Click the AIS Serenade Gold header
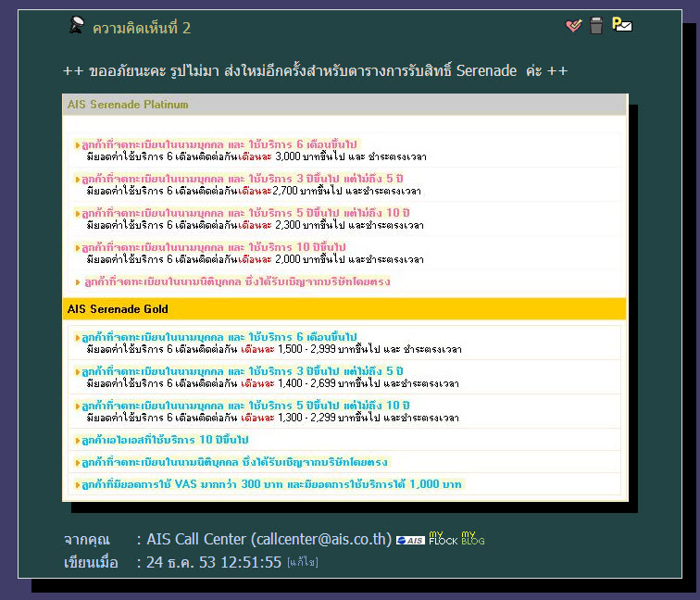Viewport: 700px width, 600px height. [344, 309]
